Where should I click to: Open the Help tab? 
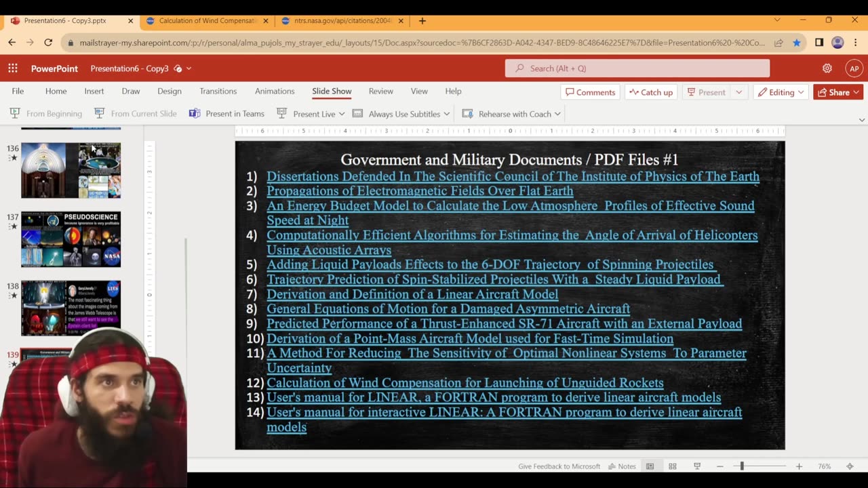(453, 91)
